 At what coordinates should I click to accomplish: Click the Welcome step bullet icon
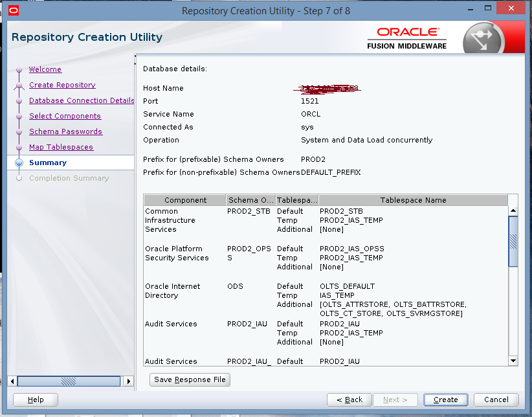coord(19,70)
